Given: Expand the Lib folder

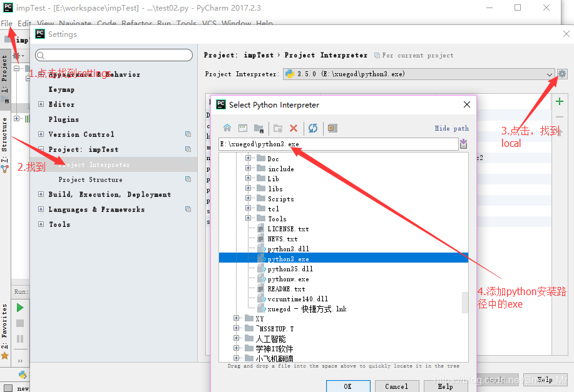Looking at the screenshot, I should click(248, 178).
